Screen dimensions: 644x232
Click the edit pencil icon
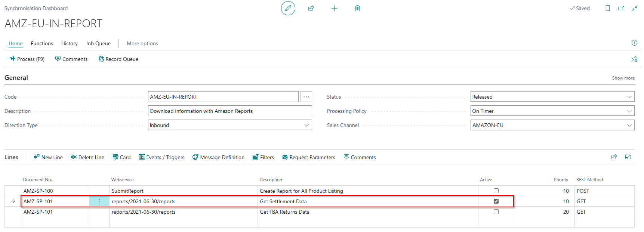pyautogui.click(x=288, y=8)
